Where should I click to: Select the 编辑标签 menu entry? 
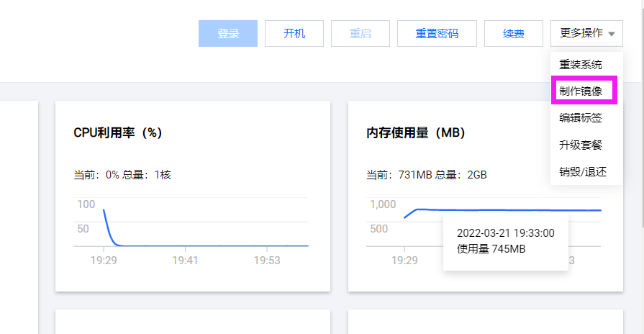(581, 118)
